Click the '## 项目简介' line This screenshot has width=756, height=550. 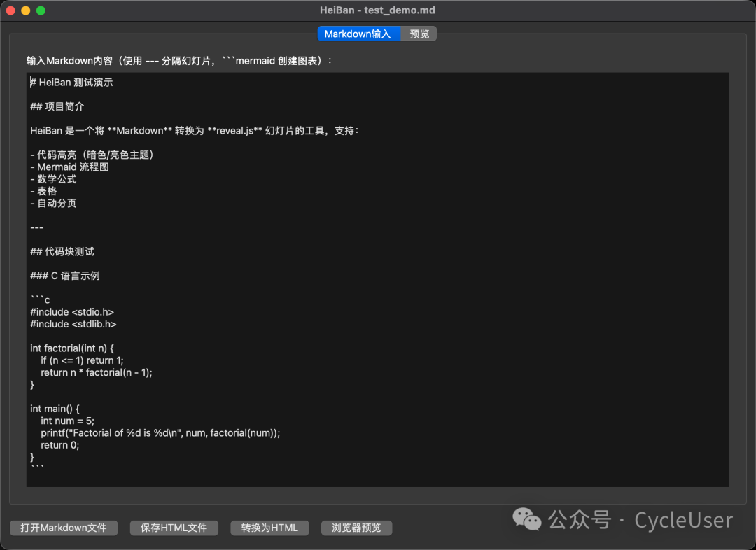[x=57, y=106]
